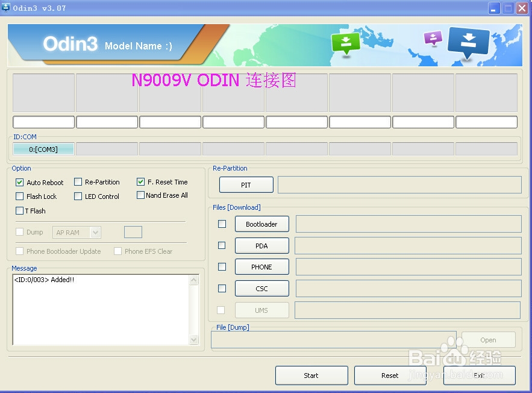Click the '<ID:0/003> Added!!' message line

pos(44,280)
